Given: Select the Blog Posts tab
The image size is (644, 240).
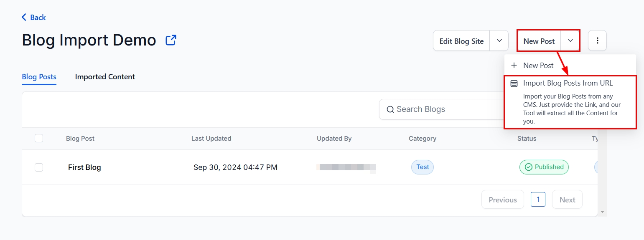Looking at the screenshot, I should pyautogui.click(x=39, y=77).
